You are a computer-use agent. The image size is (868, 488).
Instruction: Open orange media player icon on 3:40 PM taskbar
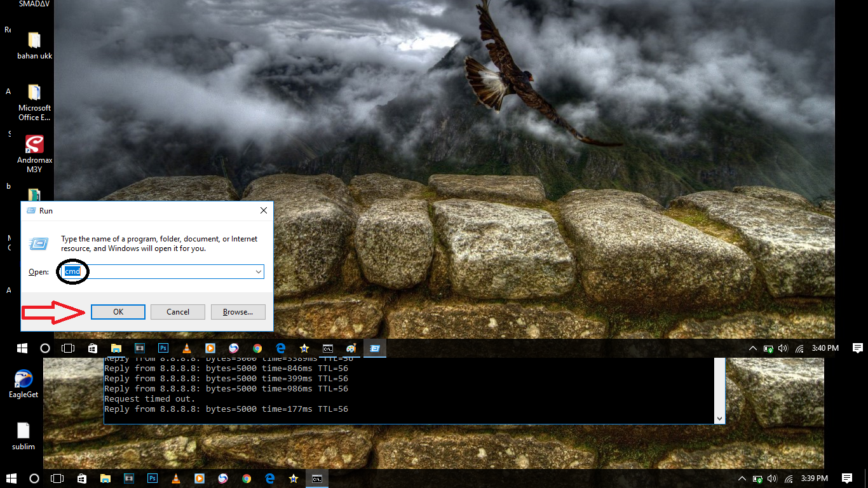tap(210, 348)
